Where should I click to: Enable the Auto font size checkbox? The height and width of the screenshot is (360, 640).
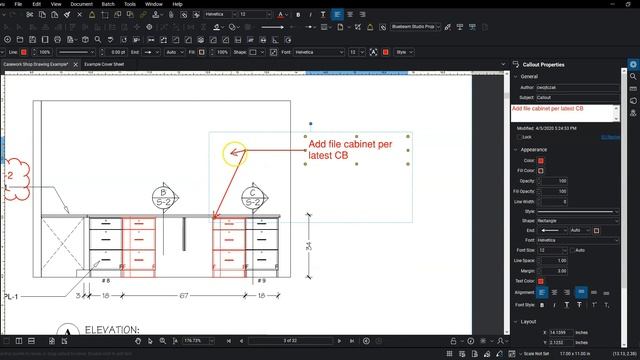573,250
